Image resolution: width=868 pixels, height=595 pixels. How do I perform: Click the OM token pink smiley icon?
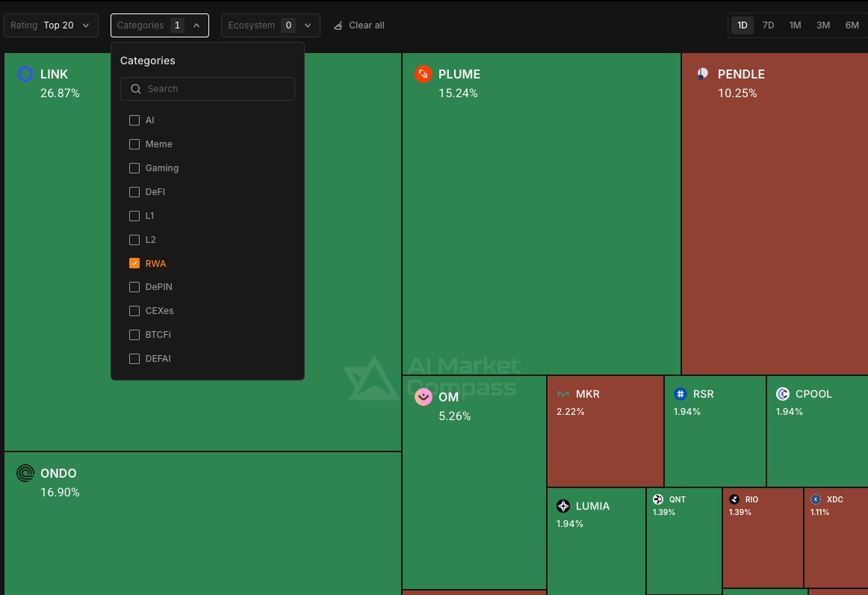coord(424,397)
